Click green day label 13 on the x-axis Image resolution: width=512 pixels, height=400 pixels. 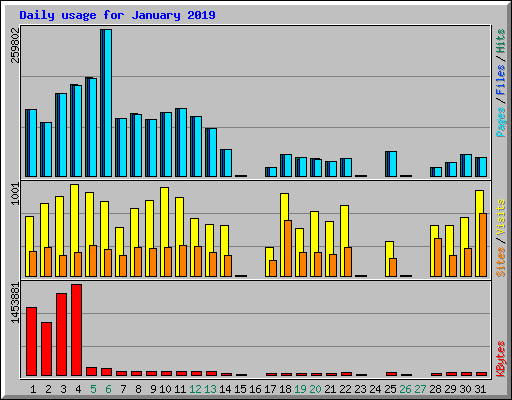pyautogui.click(x=210, y=389)
